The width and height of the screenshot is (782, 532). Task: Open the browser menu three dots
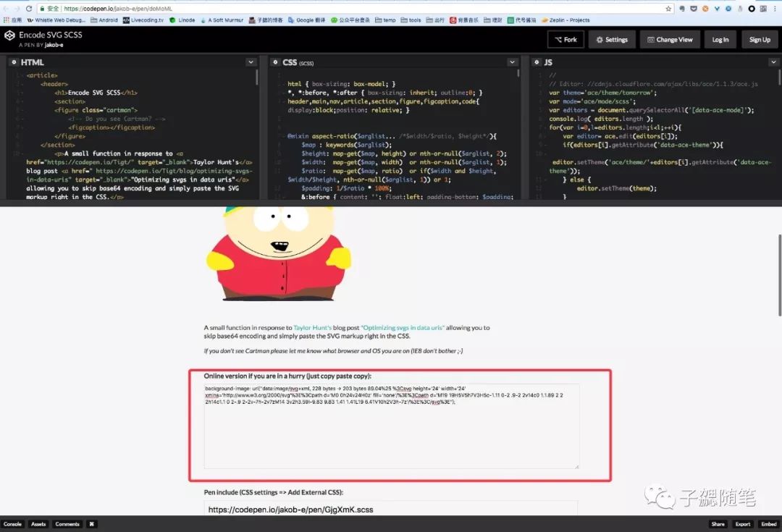point(775,9)
